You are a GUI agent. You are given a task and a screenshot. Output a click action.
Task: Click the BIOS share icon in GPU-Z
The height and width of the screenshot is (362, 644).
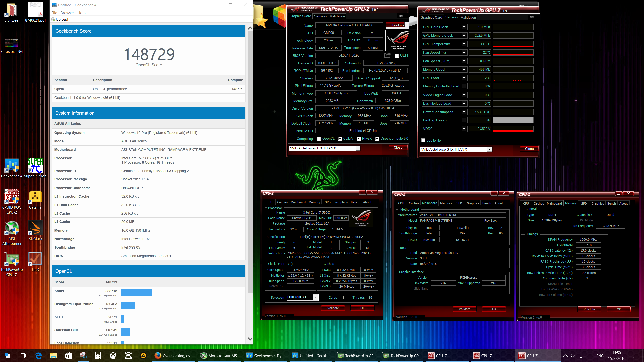387,55
